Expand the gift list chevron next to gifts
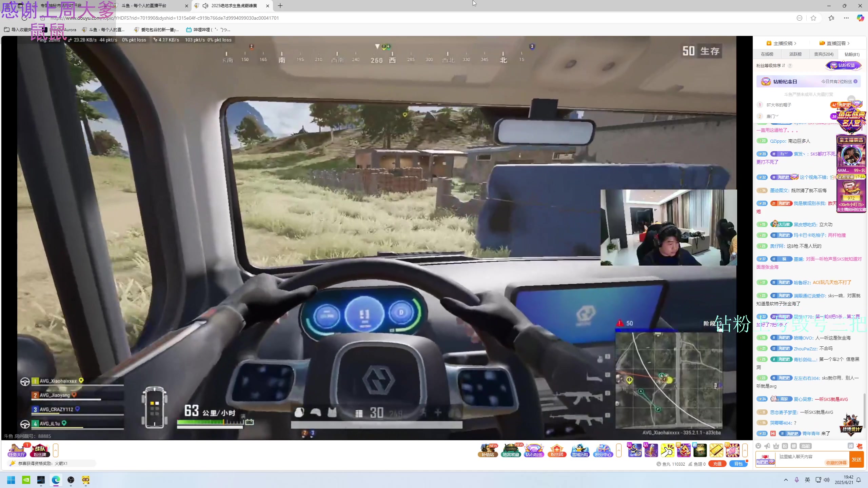The height and width of the screenshot is (488, 868). (x=745, y=450)
